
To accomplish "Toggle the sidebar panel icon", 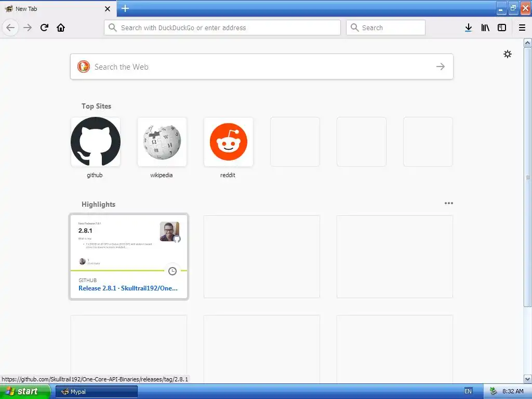I will pyautogui.click(x=502, y=28).
